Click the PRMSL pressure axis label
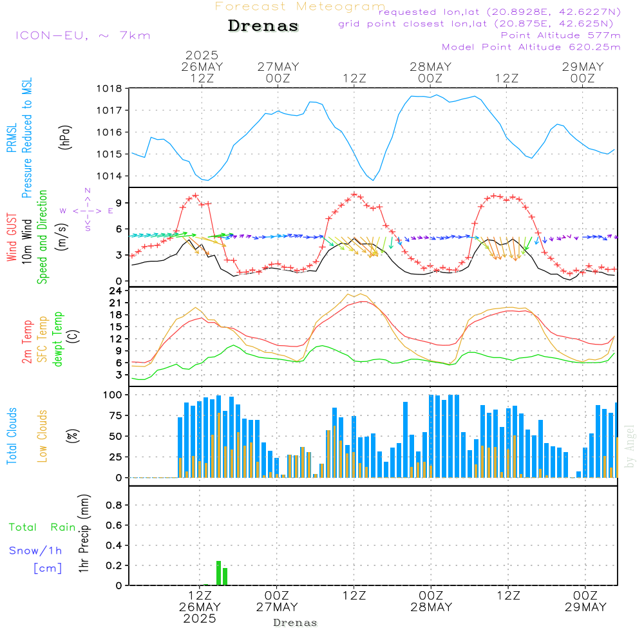The height and width of the screenshot is (644, 644). 12,138
